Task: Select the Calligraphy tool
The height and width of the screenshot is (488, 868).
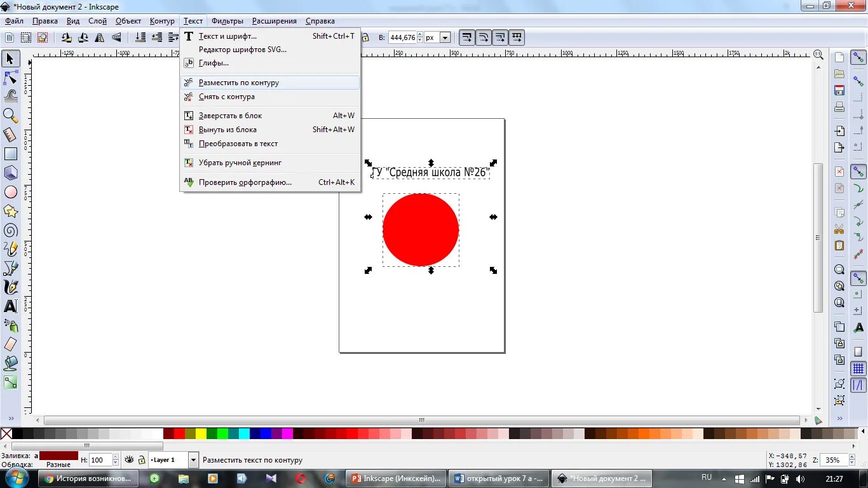Action: (10, 287)
